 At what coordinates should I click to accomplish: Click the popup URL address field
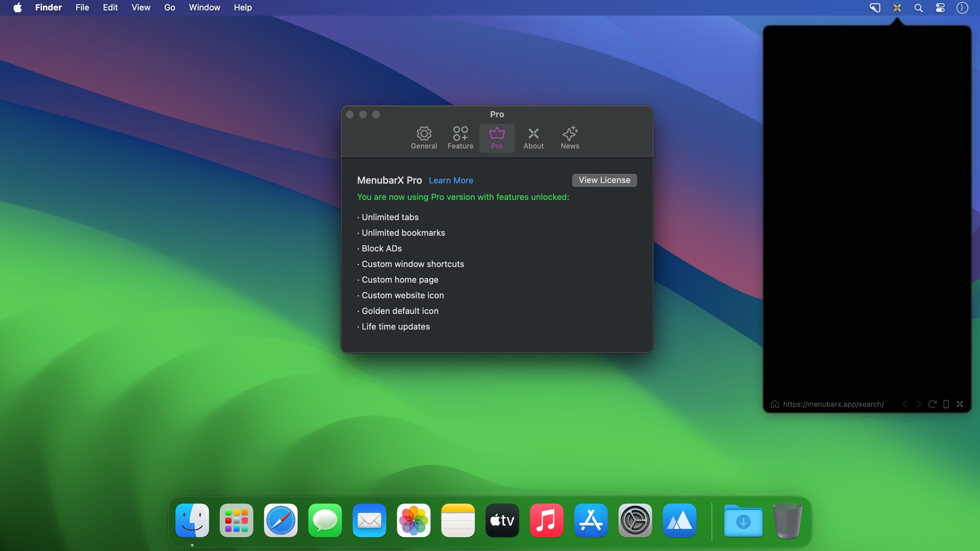[833, 404]
